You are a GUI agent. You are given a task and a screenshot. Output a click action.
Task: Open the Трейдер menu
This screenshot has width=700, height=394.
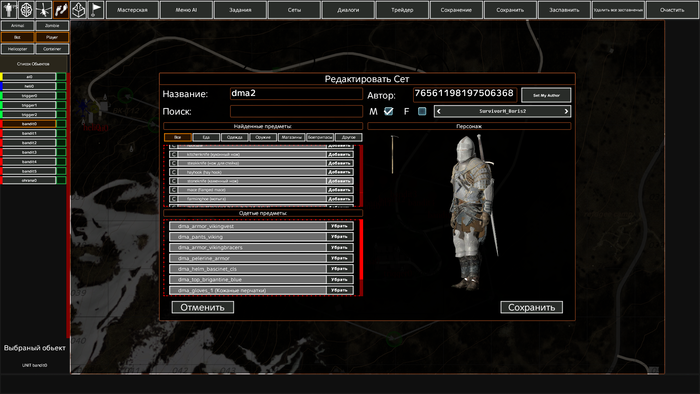coord(402,10)
